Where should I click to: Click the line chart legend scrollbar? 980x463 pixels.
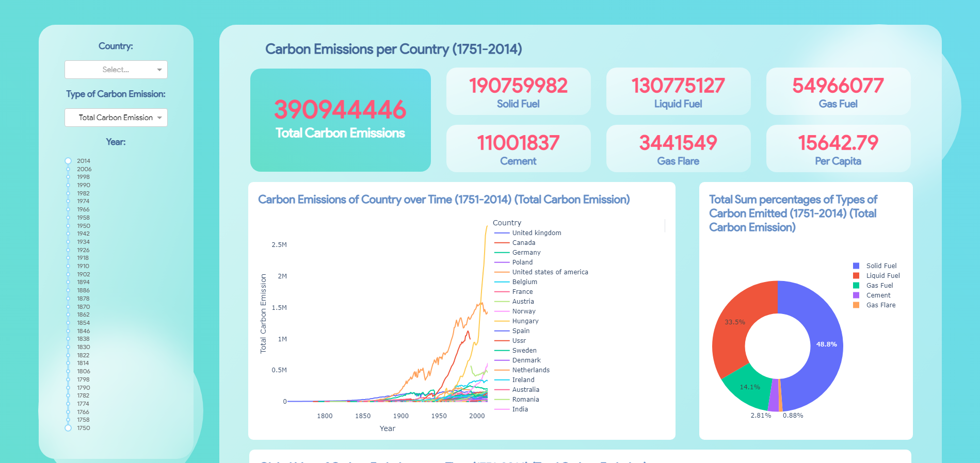click(x=665, y=225)
